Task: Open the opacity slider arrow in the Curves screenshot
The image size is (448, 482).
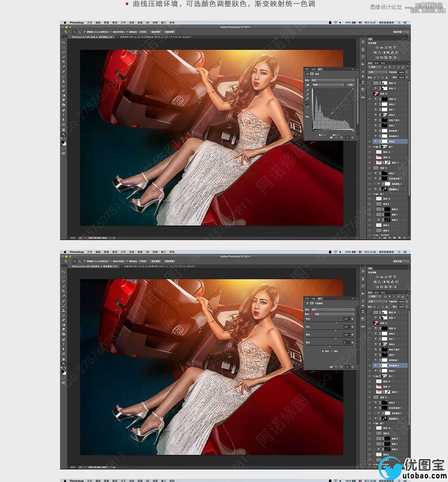Action: click(x=407, y=72)
